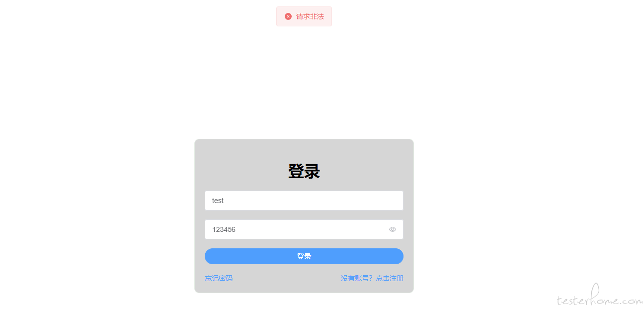Select the forgot password text at card bottom
The width and height of the screenshot is (644, 314).
[219, 278]
